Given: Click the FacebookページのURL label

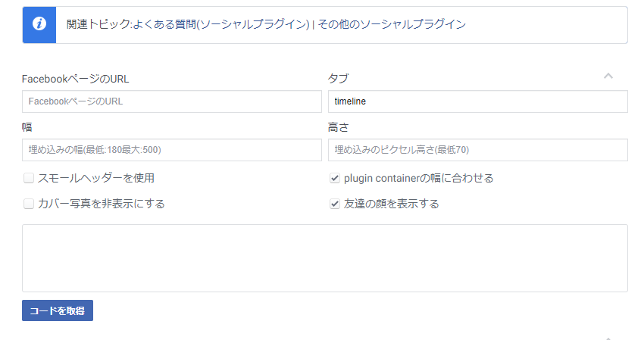Looking at the screenshot, I should [75, 79].
